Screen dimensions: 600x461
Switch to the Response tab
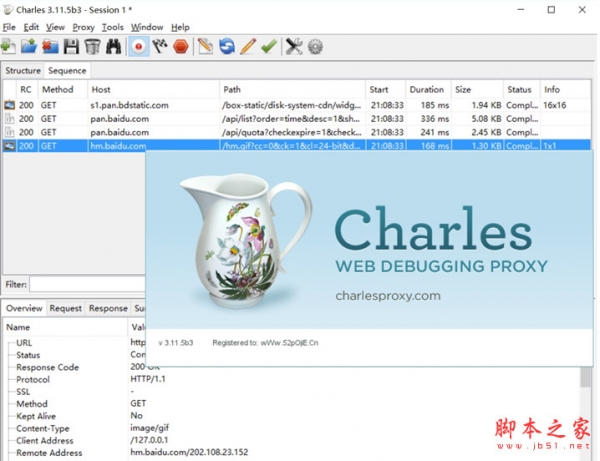(x=108, y=308)
